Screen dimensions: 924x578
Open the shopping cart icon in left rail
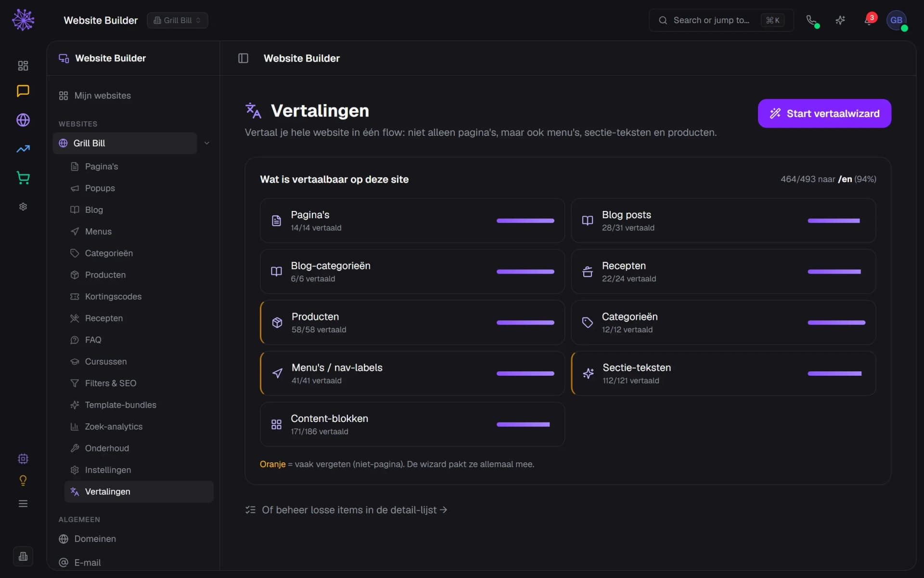tap(23, 178)
